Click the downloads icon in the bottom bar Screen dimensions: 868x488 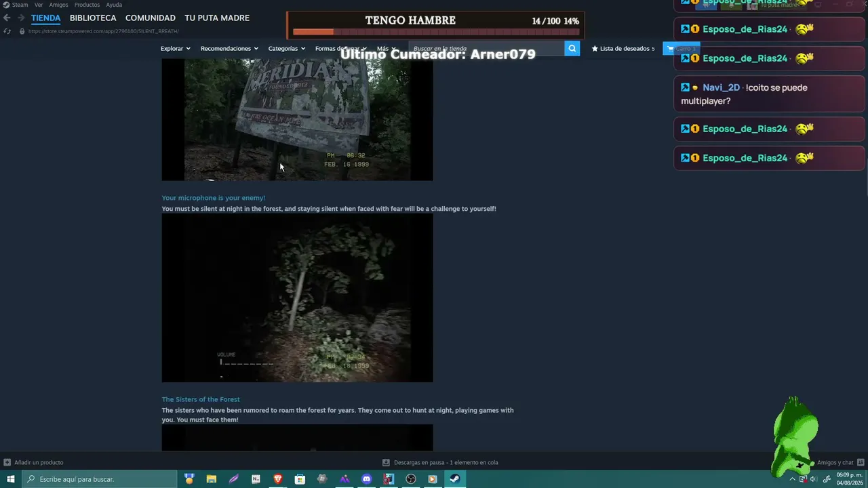[386, 462]
